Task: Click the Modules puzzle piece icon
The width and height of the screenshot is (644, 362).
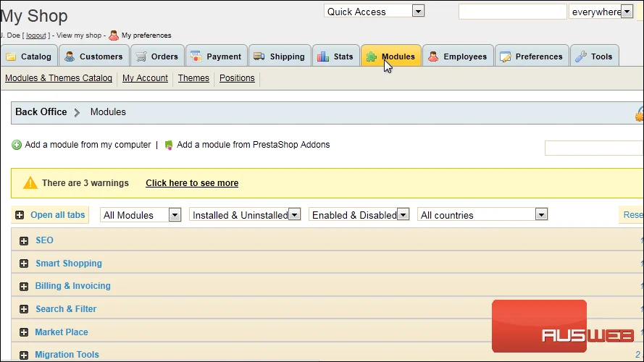Action: click(x=372, y=56)
